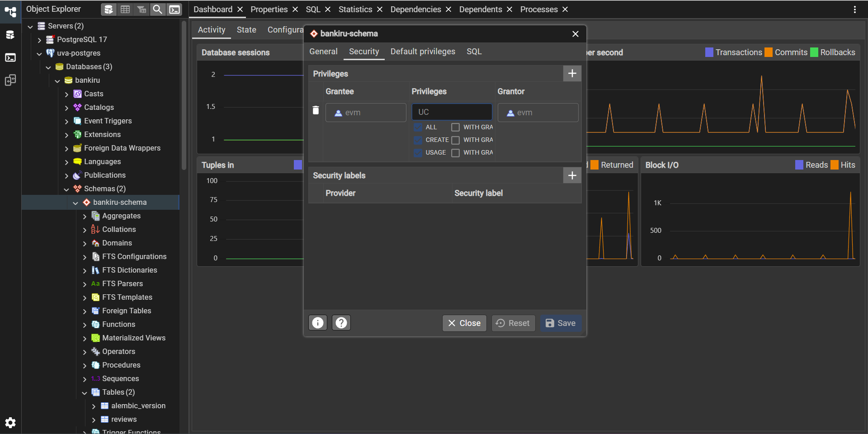Image resolution: width=868 pixels, height=434 pixels.
Task: Click the Casts node icon
Action: [x=78, y=94]
